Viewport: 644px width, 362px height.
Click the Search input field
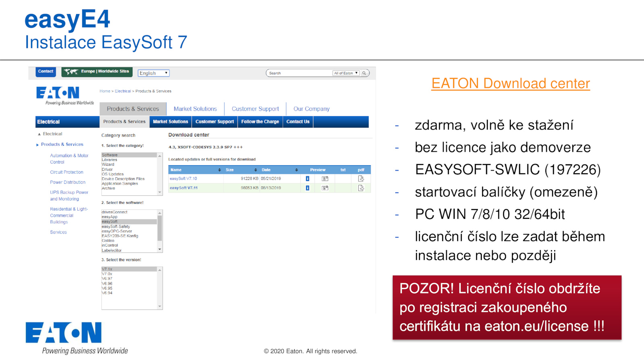click(x=300, y=73)
